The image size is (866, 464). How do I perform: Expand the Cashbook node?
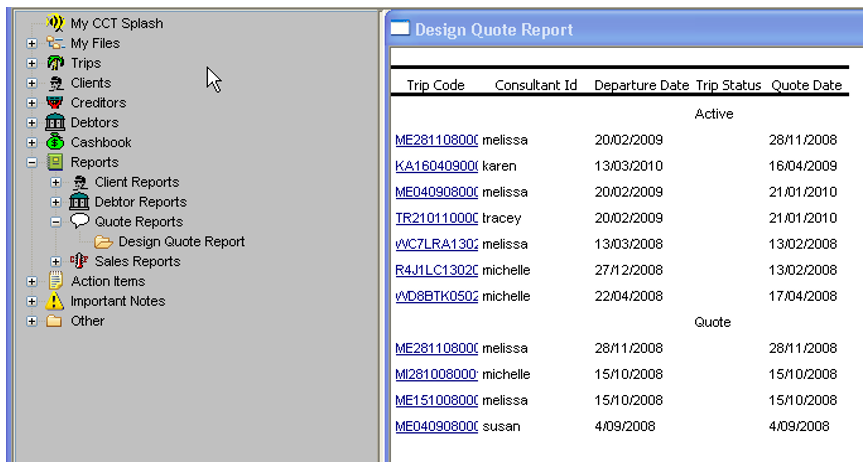click(x=31, y=143)
